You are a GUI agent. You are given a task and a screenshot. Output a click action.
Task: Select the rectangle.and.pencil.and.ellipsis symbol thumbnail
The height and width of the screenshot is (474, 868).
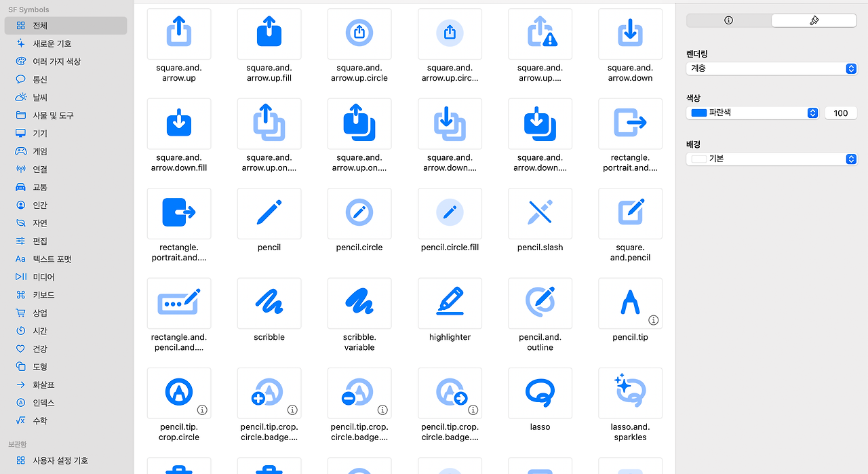click(179, 303)
